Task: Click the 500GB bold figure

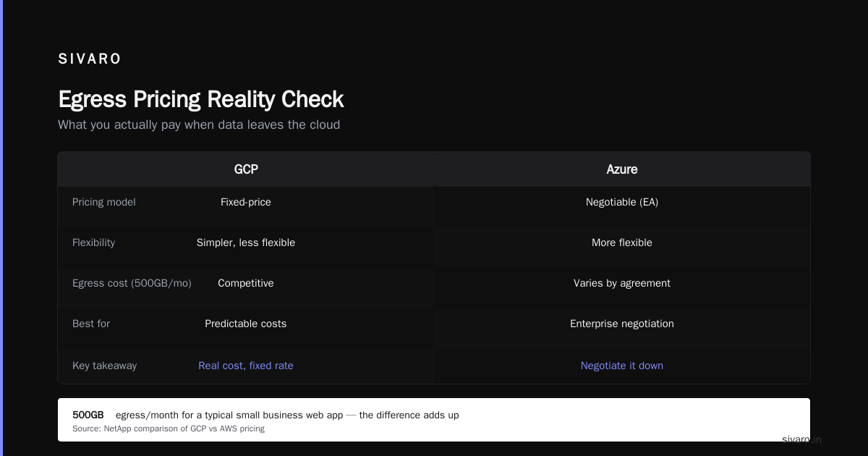Action: (x=88, y=415)
